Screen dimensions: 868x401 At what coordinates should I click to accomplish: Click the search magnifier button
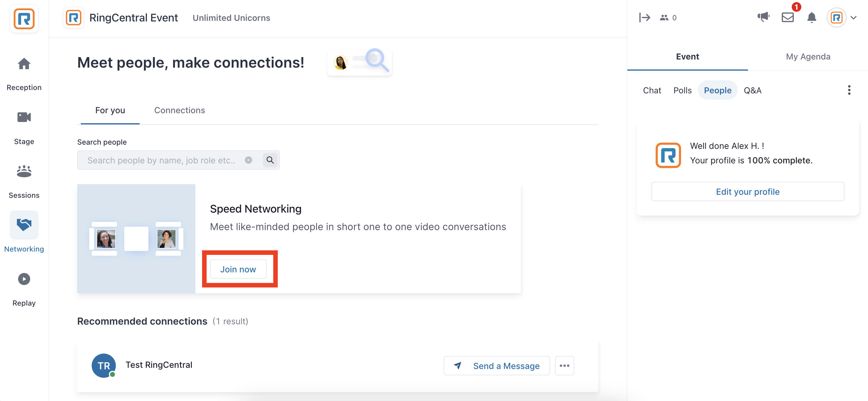click(270, 160)
